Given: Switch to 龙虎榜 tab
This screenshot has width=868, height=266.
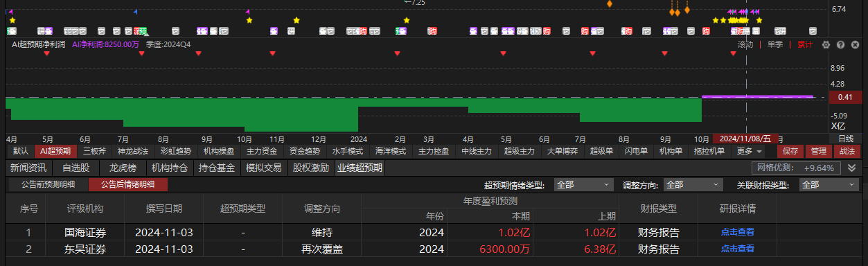Looking at the screenshot, I should 122,168.
